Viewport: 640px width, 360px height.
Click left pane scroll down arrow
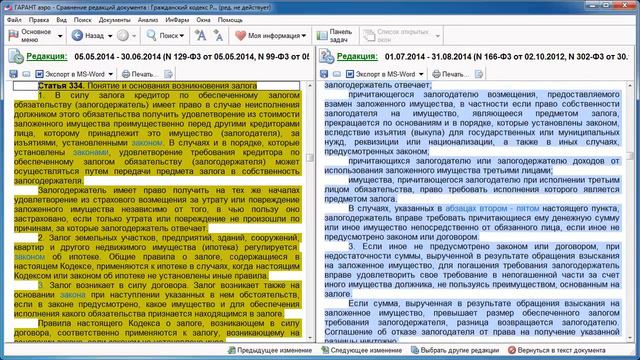(310, 338)
